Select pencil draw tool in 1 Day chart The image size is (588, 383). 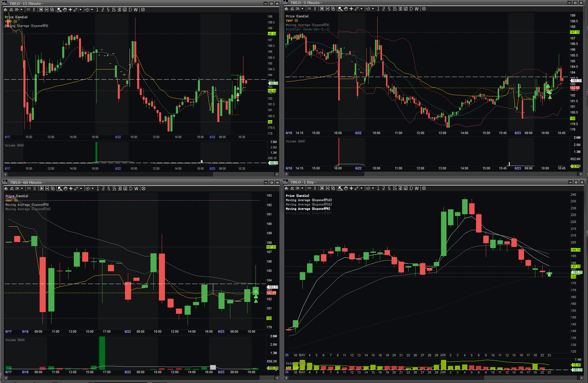tap(357, 188)
